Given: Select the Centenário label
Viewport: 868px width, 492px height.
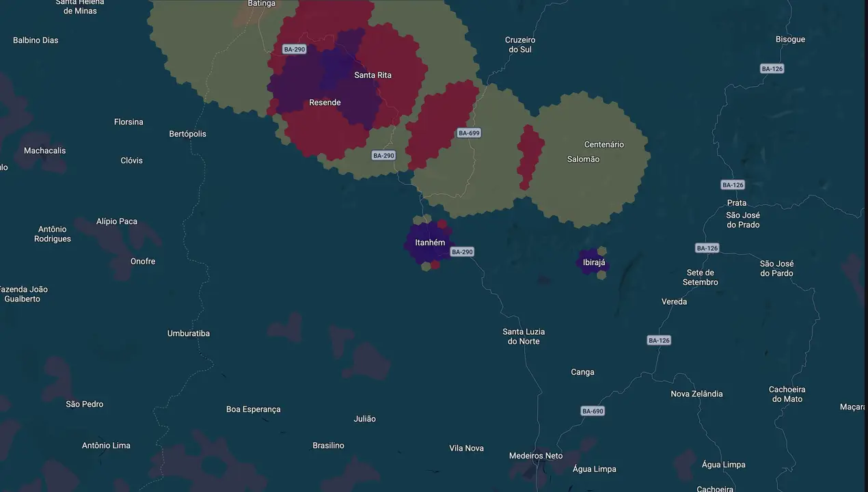Looking at the screenshot, I should (604, 145).
